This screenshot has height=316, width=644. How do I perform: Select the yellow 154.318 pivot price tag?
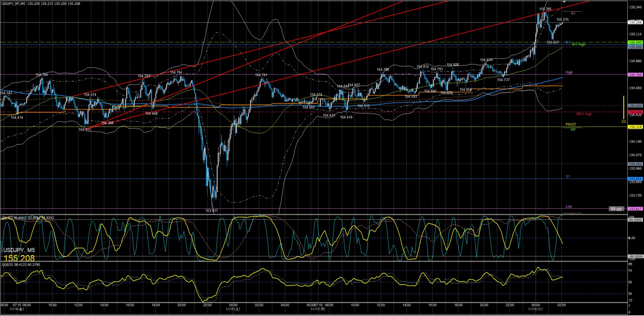point(635,127)
